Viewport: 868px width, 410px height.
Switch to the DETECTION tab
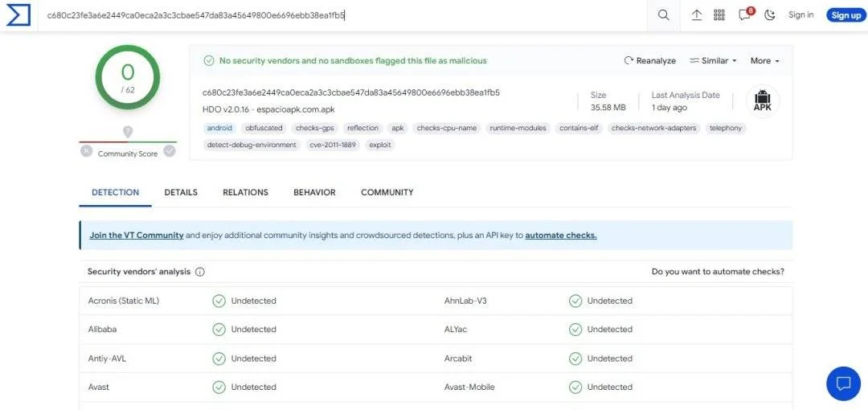click(115, 192)
